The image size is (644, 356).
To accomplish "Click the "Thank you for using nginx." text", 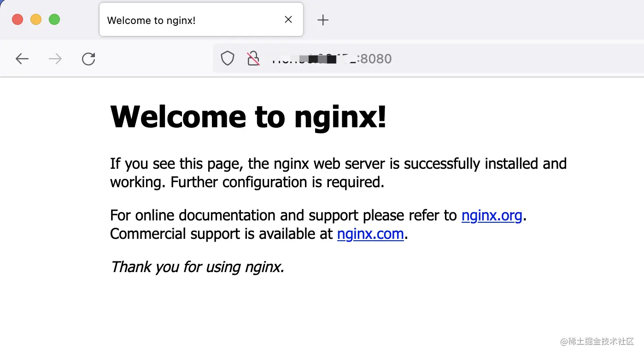I will pos(198,267).
